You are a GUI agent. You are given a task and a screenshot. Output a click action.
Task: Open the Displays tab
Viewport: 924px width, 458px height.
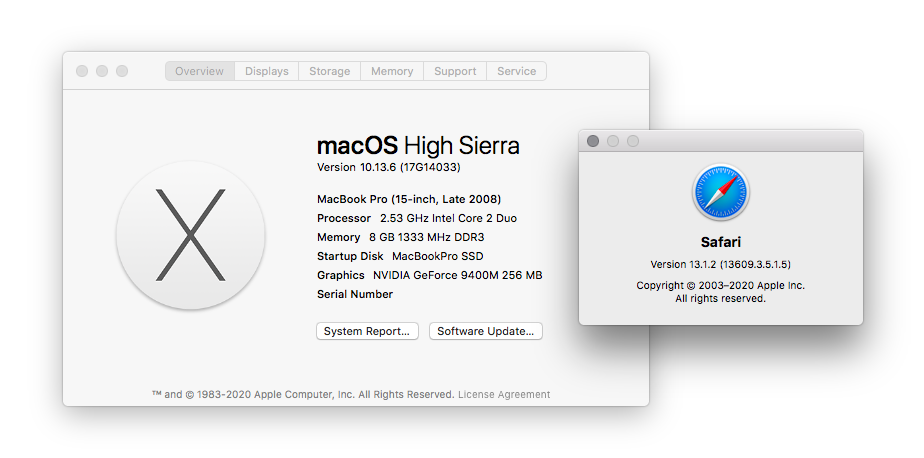pos(267,71)
